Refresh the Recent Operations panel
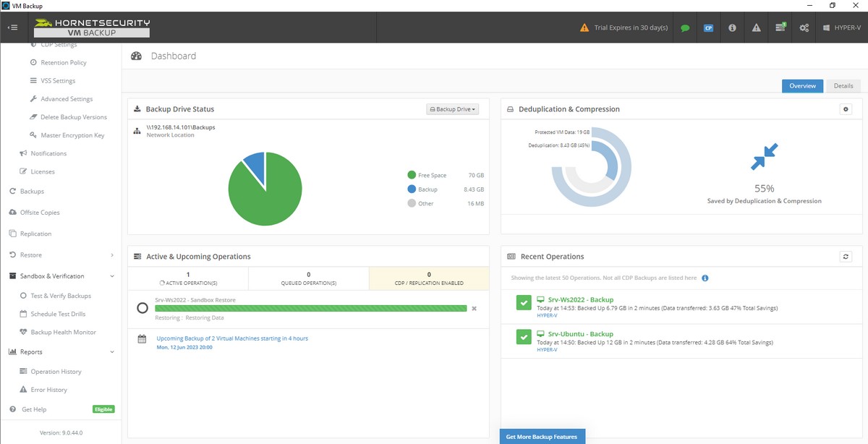The height and width of the screenshot is (444, 868). 846,256
